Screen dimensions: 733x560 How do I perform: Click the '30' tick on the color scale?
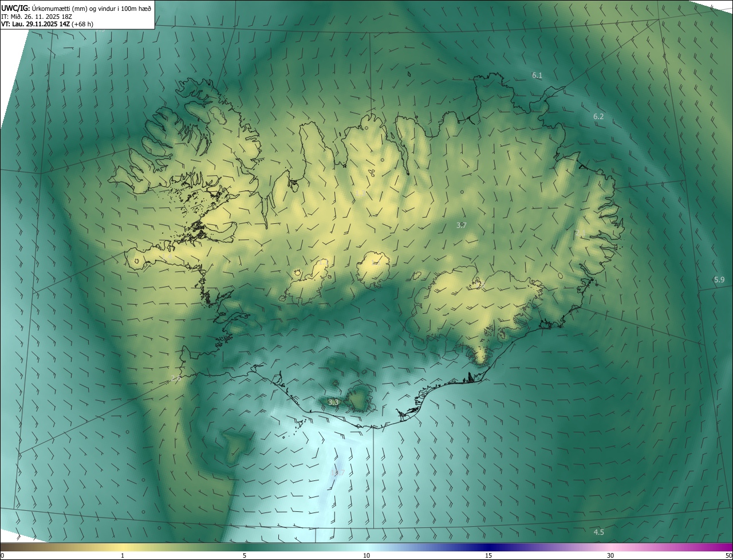tap(610, 555)
